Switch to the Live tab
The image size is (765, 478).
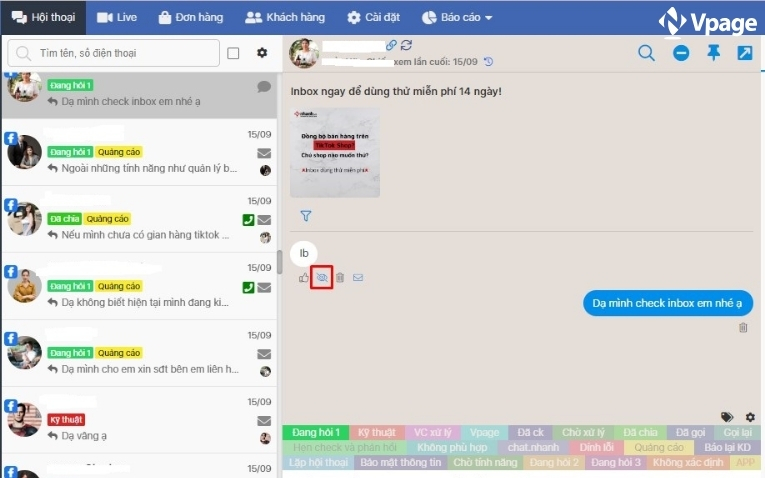point(117,18)
